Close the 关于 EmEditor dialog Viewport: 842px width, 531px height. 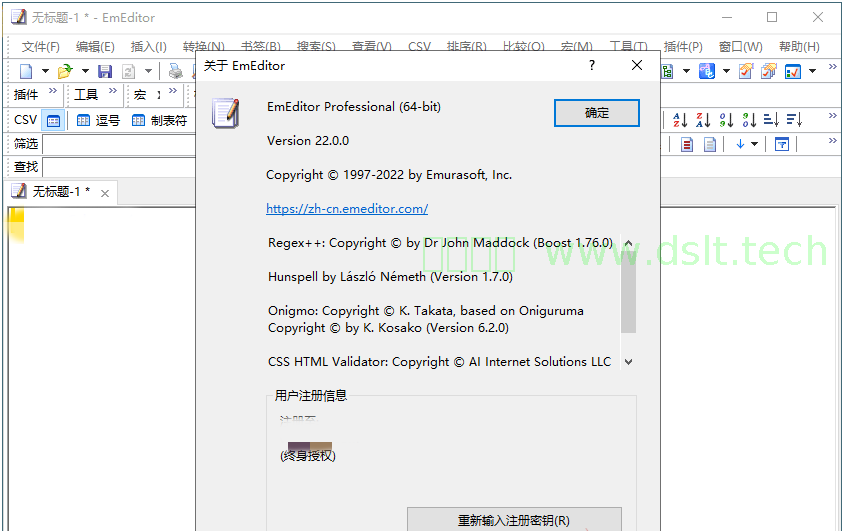tap(637, 66)
